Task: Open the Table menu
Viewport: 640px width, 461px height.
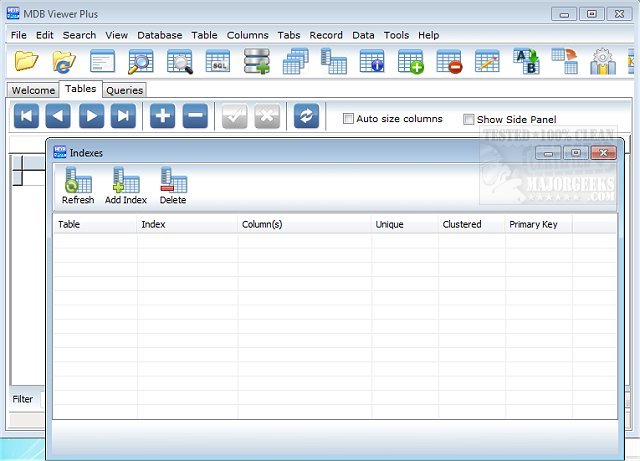Action: pos(204,35)
